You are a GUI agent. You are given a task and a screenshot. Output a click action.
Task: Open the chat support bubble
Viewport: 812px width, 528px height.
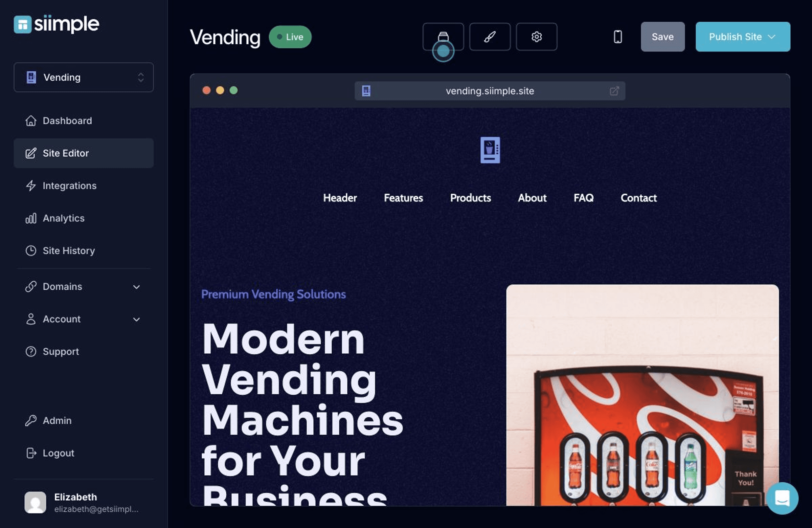(782, 498)
